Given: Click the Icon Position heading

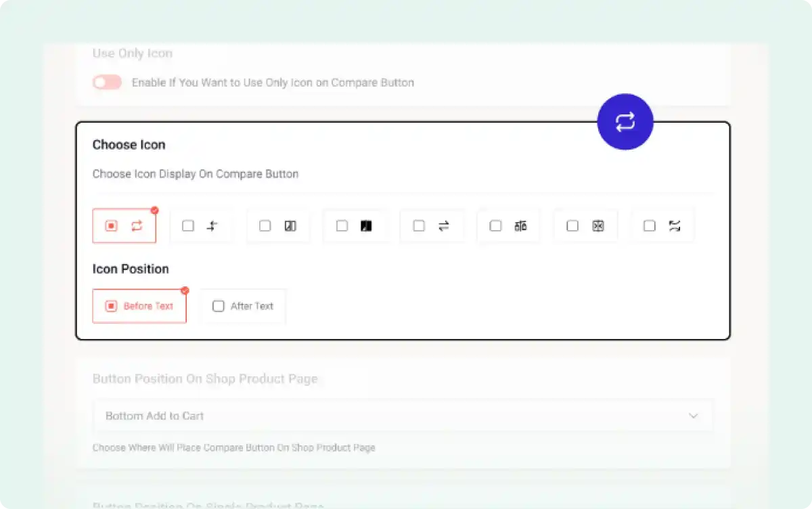Looking at the screenshot, I should click(131, 269).
